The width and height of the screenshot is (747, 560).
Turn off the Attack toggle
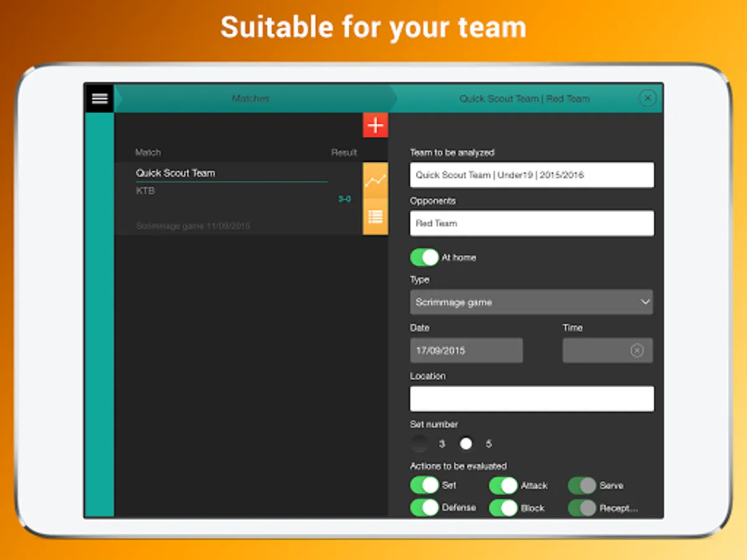pos(503,485)
